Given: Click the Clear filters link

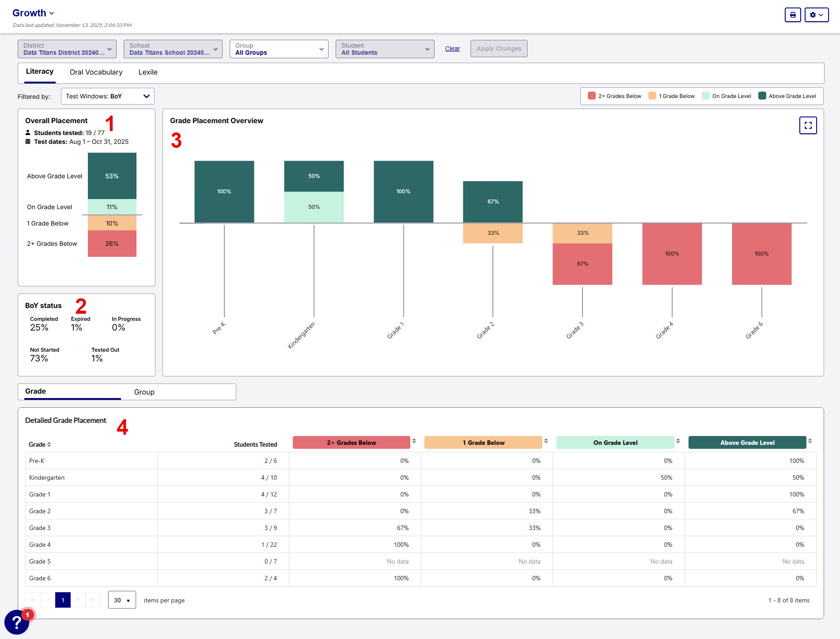Looking at the screenshot, I should pos(452,49).
